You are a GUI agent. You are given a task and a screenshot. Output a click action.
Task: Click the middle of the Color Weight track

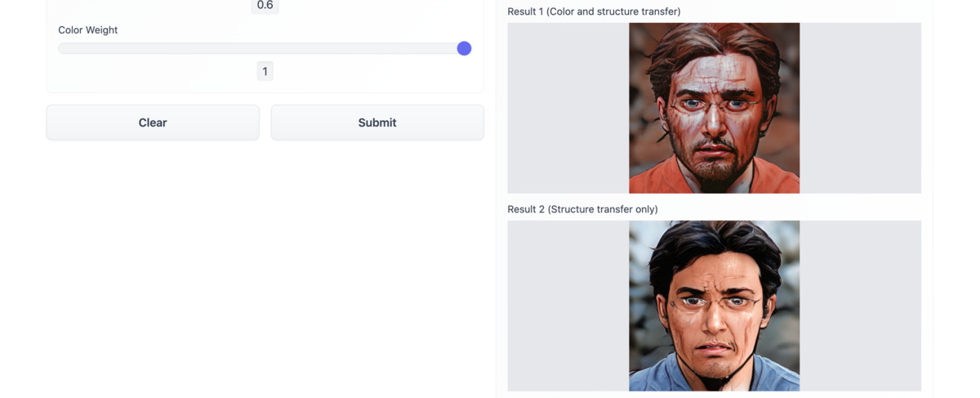[x=265, y=48]
